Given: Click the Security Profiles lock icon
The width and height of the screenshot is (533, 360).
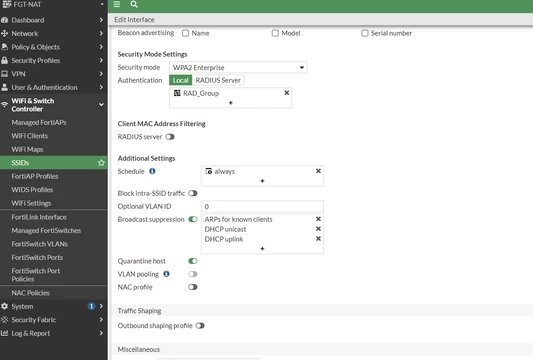Looking at the screenshot, I should (x=4, y=61).
